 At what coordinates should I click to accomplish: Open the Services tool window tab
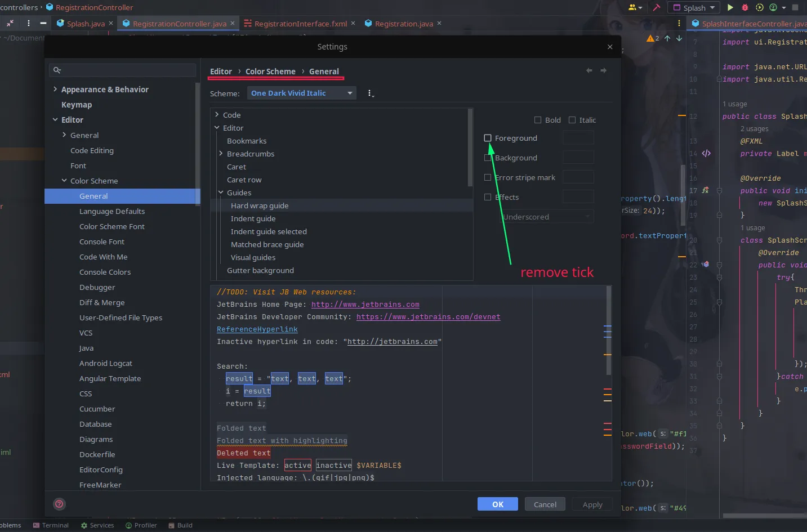click(97, 525)
